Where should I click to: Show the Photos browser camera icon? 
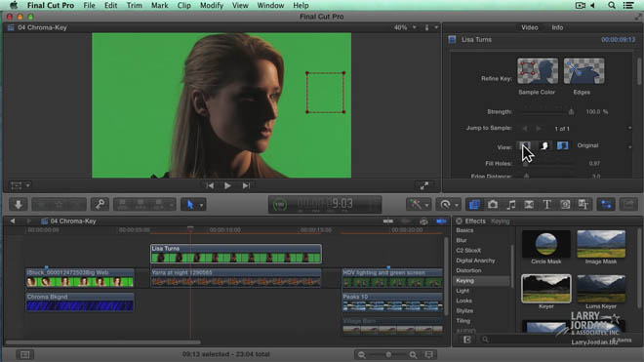[x=493, y=204]
